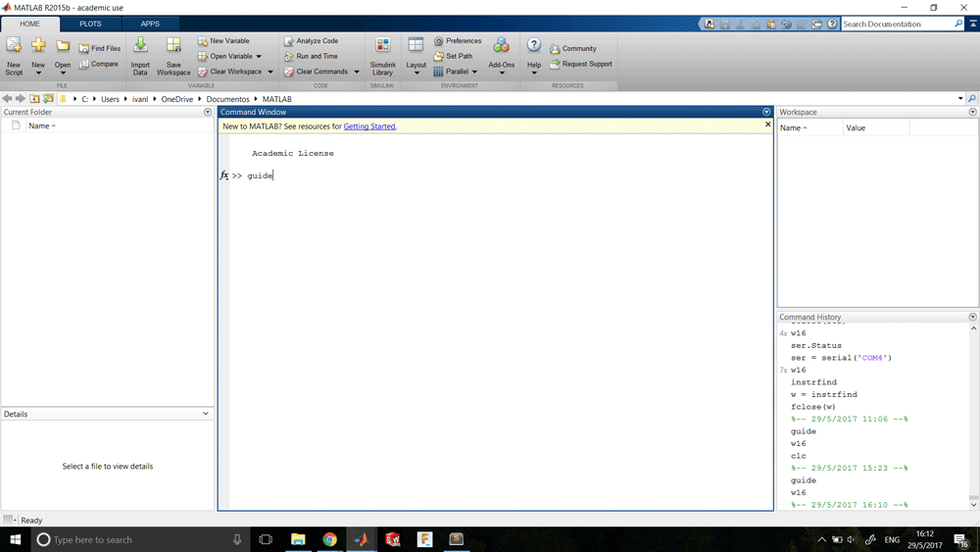Open the Simulink Library
The height and width of the screenshot is (552, 980).
[x=382, y=56]
